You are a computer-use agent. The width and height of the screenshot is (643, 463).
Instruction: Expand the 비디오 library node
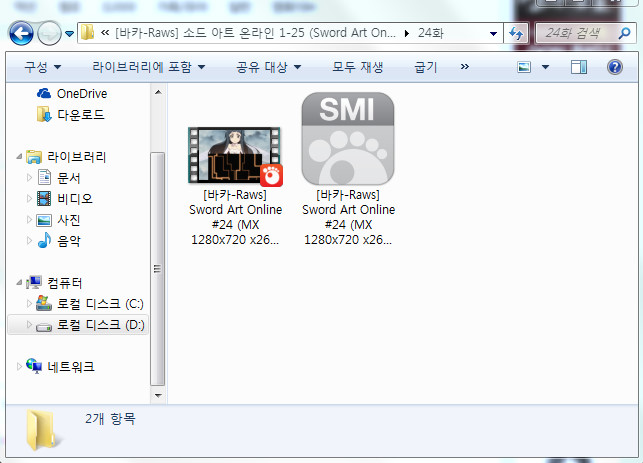pos(29,198)
